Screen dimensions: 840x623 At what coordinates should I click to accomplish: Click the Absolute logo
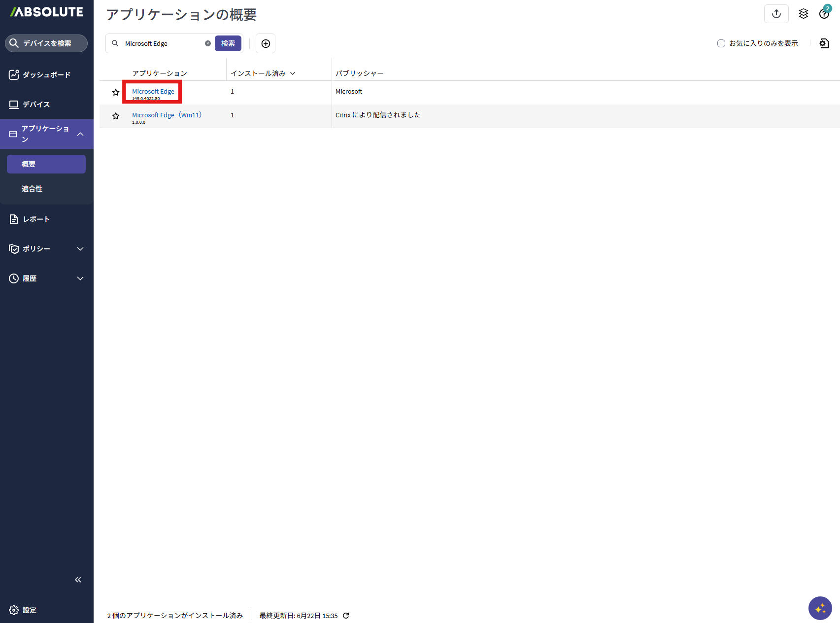click(x=47, y=12)
